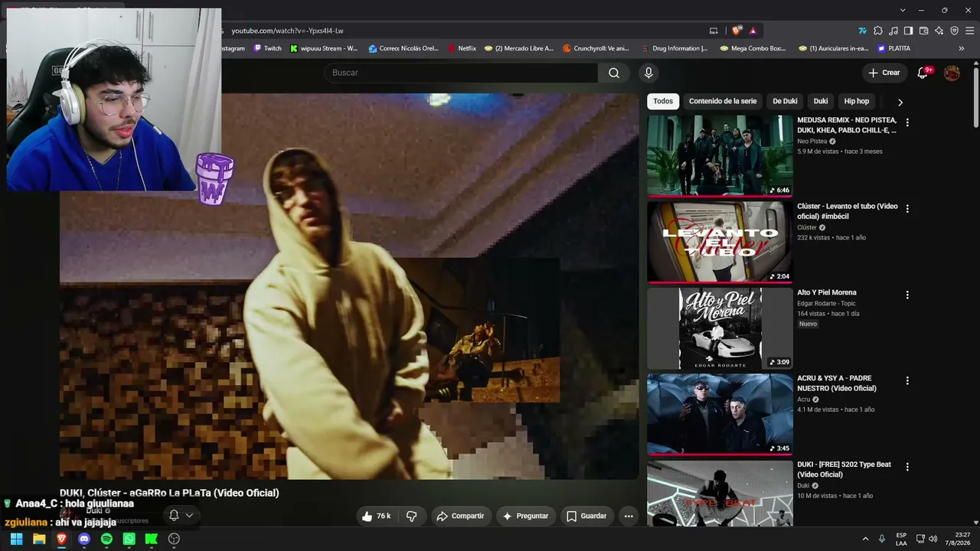This screenshot has width=980, height=551.
Task: Open the media control music note icon
Action: [x=893, y=31]
